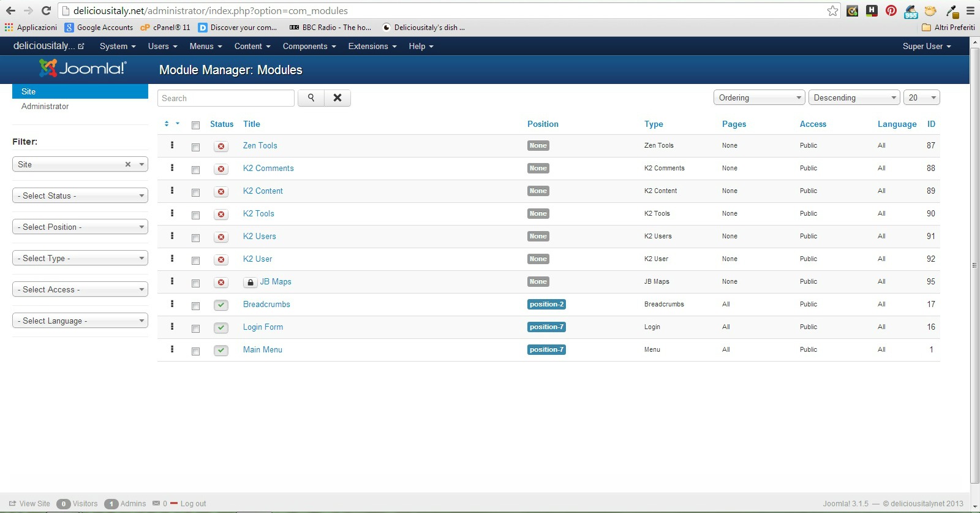Open the Extensions menu
The height and width of the screenshot is (513, 980).
372,46
